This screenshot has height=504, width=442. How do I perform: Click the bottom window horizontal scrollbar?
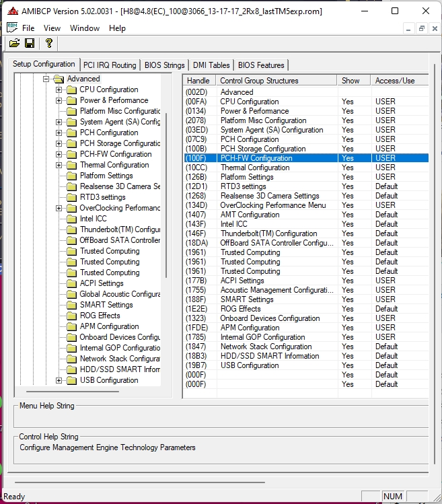pyautogui.click(x=140, y=482)
